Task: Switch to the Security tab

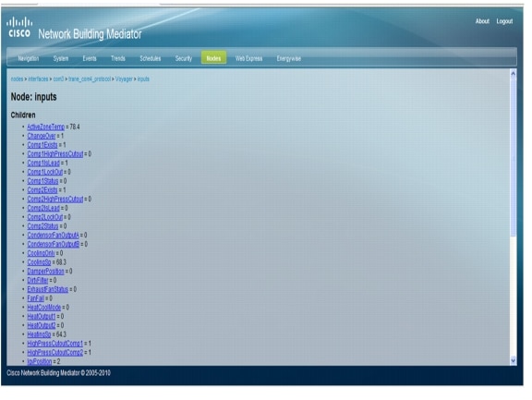Action: pyautogui.click(x=184, y=58)
